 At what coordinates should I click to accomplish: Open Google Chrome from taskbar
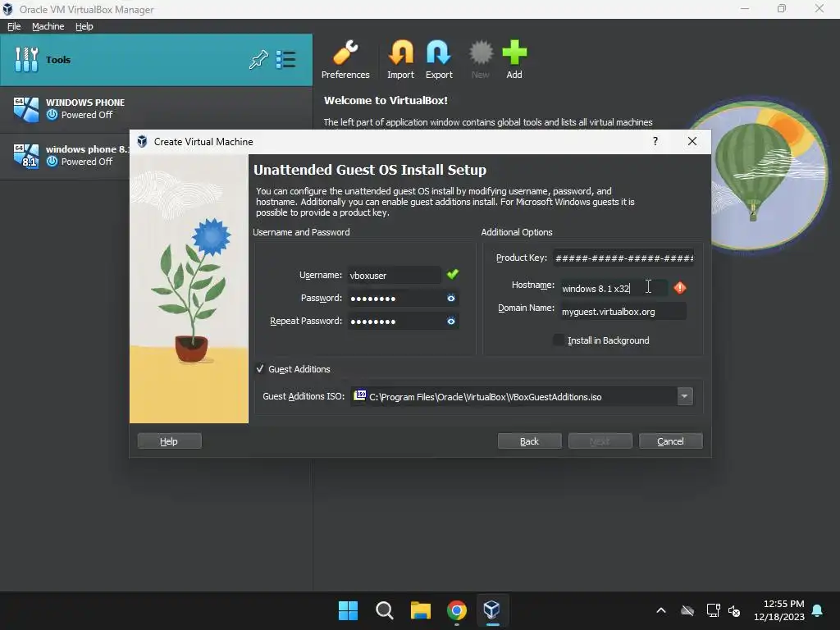(456, 610)
